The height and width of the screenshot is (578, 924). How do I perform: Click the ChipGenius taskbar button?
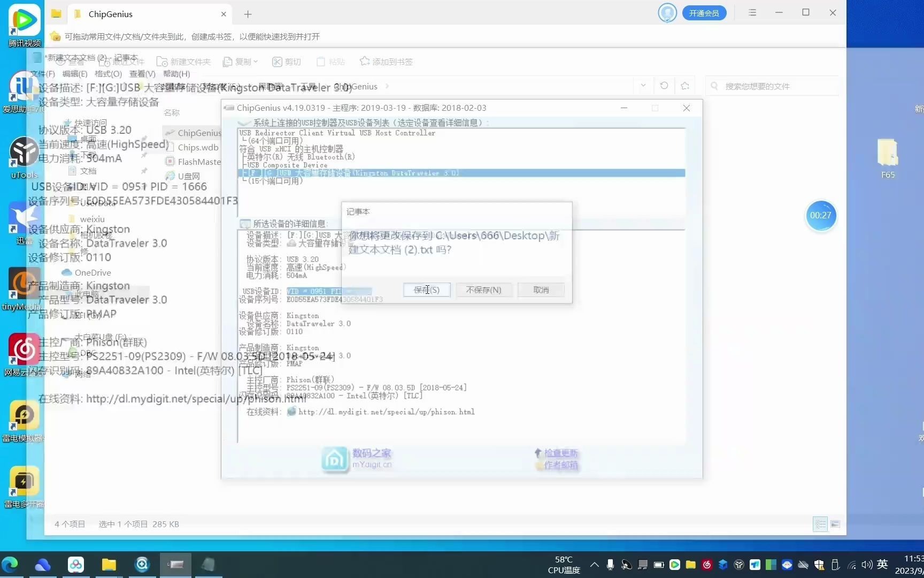[x=175, y=565]
